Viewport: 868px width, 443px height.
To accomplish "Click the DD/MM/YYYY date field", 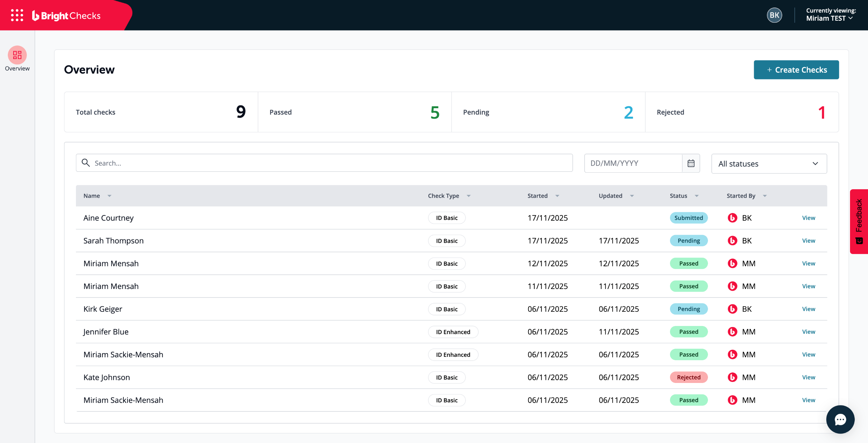I will [633, 163].
